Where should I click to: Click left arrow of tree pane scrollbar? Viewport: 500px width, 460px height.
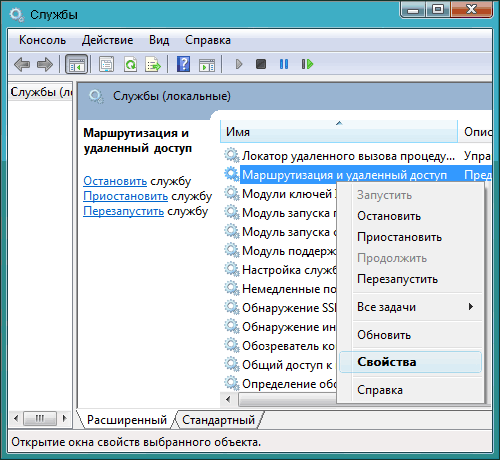(16, 418)
